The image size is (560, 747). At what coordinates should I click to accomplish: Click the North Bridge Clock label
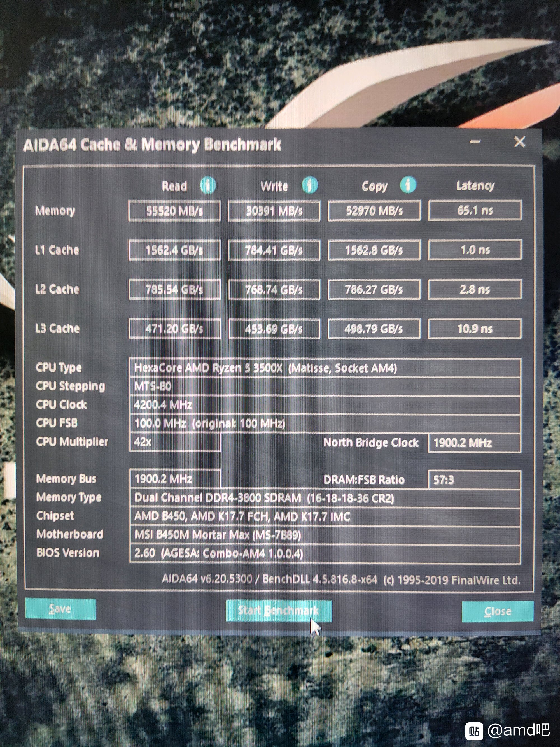[371, 443]
